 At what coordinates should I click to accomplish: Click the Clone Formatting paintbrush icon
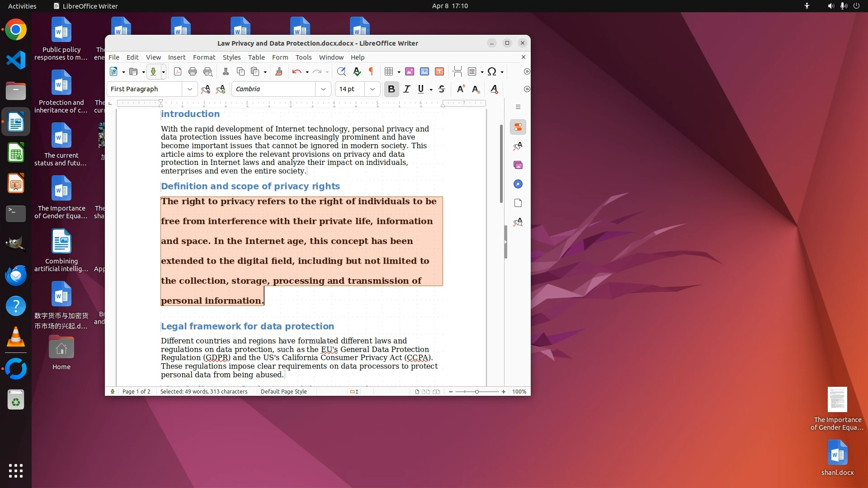pyautogui.click(x=279, y=72)
